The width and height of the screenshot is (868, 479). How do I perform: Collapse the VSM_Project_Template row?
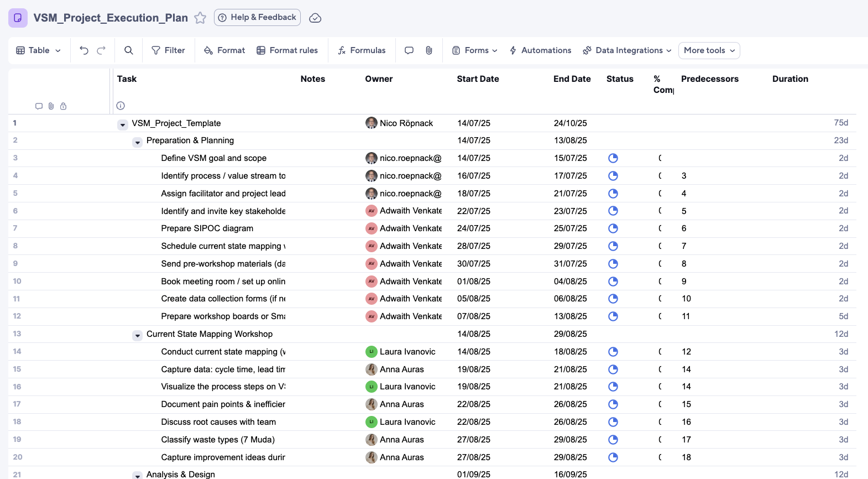(x=123, y=125)
